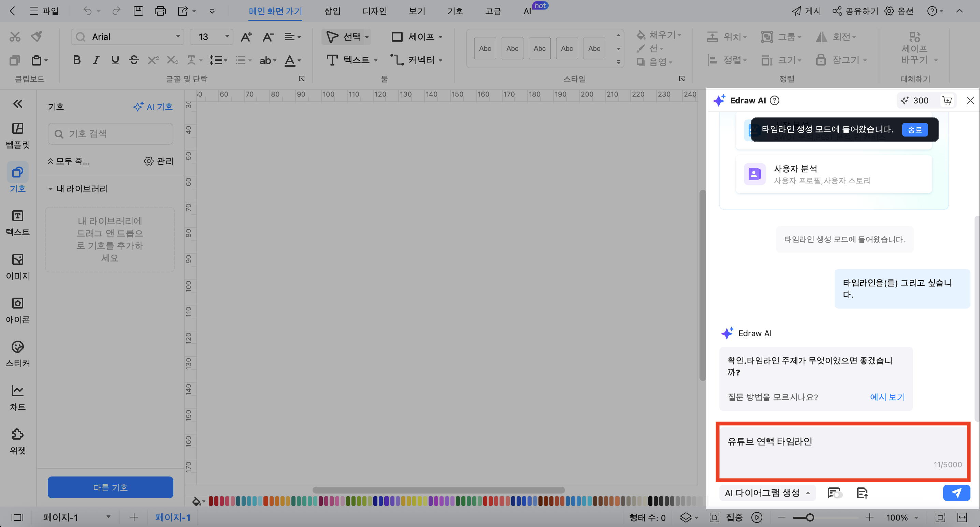
Task: Open the 파일 menu
Action: click(44, 11)
